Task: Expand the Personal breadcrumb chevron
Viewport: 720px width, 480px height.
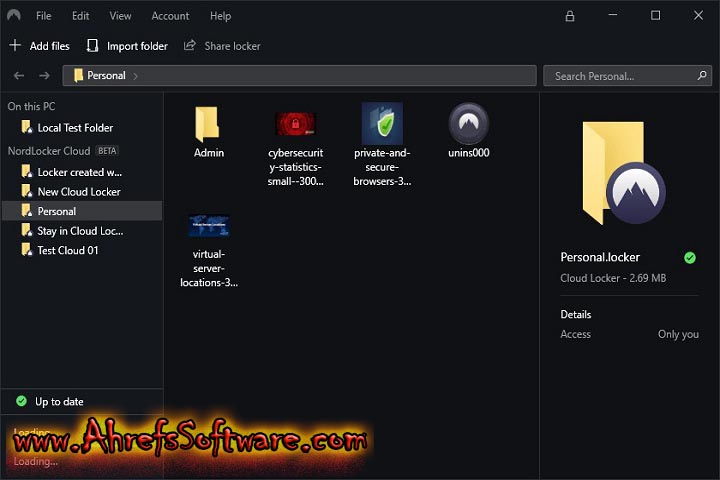Action: [x=136, y=76]
